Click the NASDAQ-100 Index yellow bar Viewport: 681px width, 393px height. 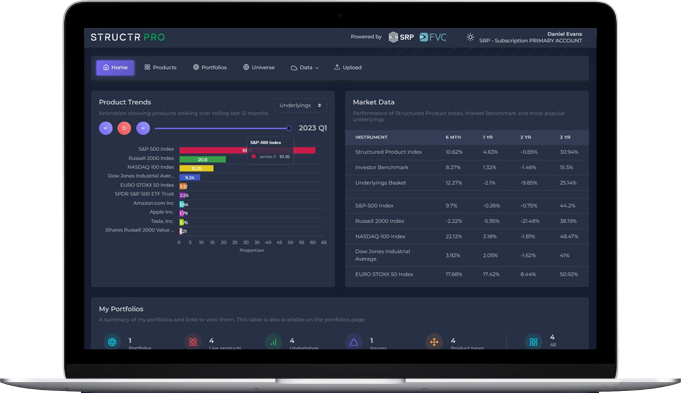pos(196,168)
